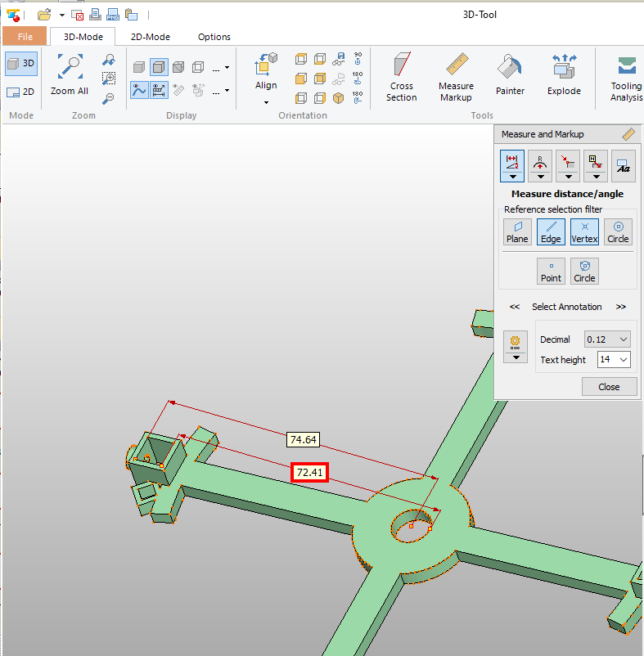The width and height of the screenshot is (644, 656).
Task: Select the Painter tool
Action: tap(510, 75)
